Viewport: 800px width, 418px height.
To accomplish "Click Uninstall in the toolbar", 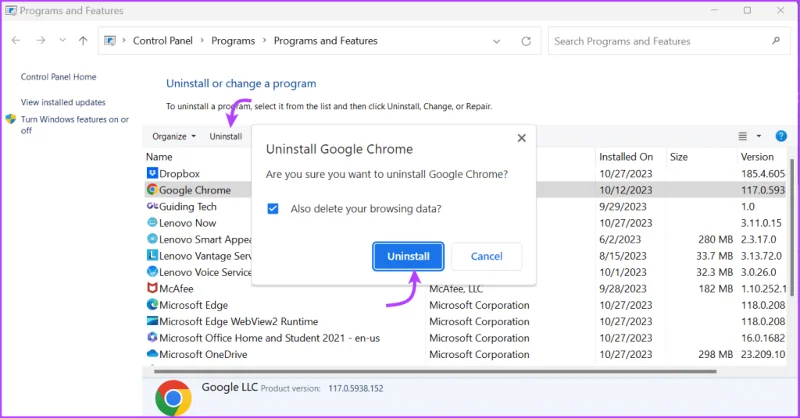I will (226, 136).
